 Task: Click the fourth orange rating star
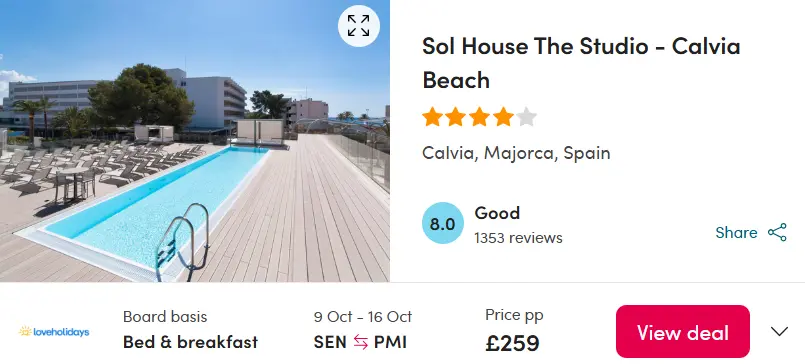click(503, 117)
